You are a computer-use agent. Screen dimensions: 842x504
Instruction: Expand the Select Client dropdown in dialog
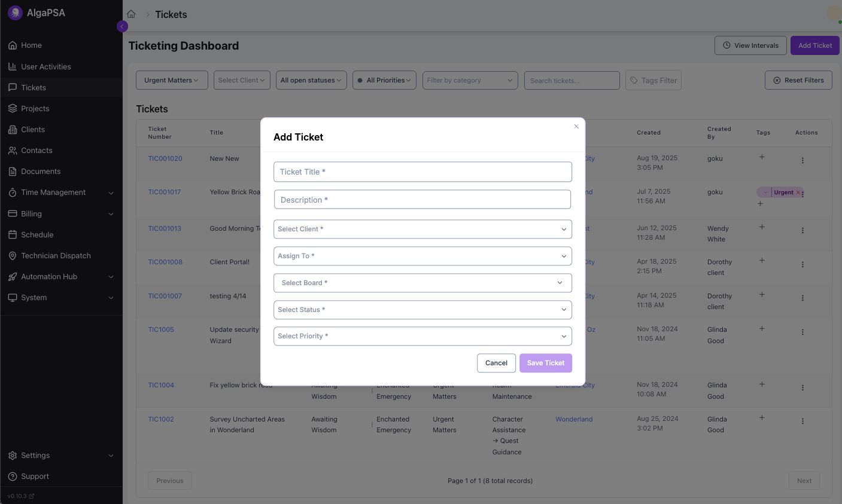click(x=422, y=229)
